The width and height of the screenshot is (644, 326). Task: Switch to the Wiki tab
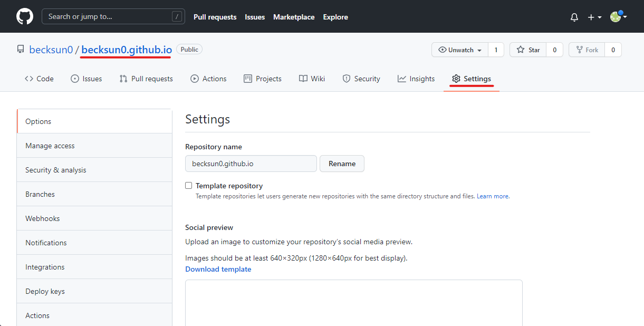[x=312, y=79]
